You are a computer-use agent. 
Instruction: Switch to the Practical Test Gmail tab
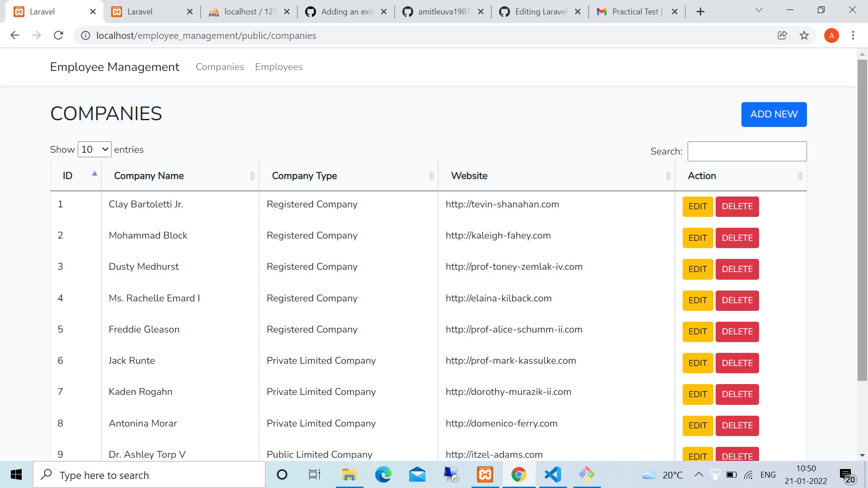635,12
